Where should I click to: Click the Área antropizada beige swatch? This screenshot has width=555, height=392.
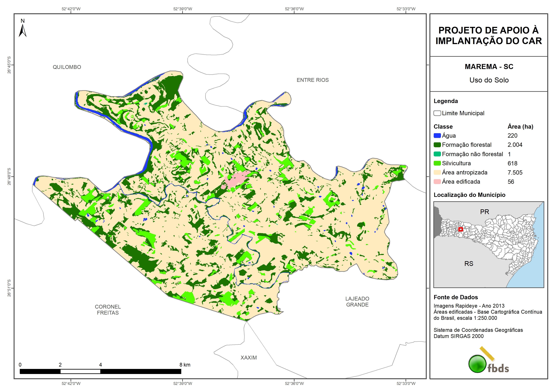pyautogui.click(x=437, y=172)
